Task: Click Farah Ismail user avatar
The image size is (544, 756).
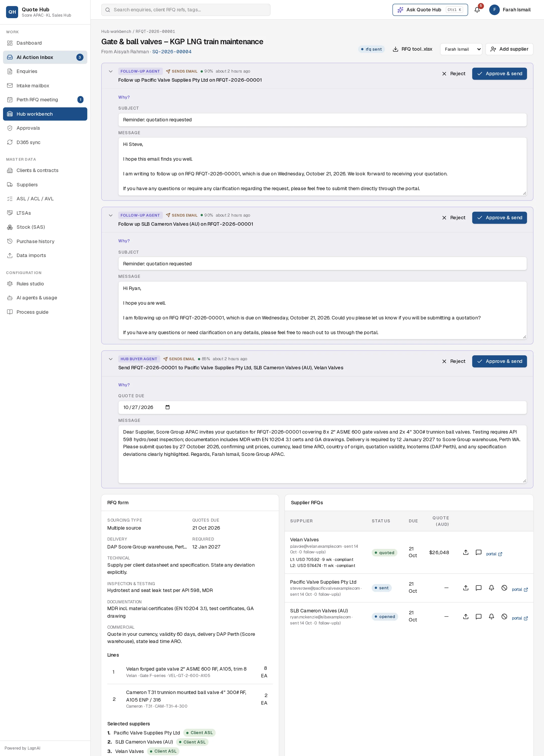Action: (494, 10)
